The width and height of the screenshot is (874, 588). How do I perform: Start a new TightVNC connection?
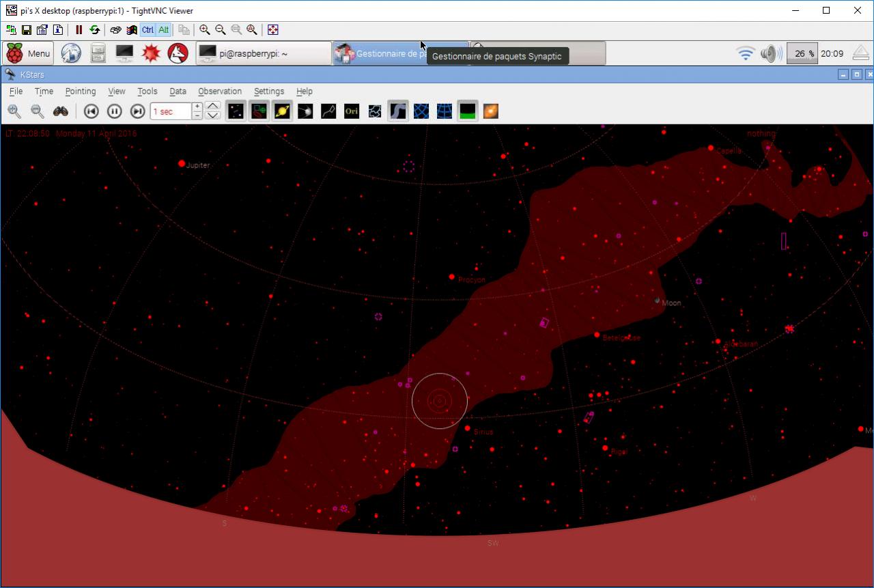point(12,30)
